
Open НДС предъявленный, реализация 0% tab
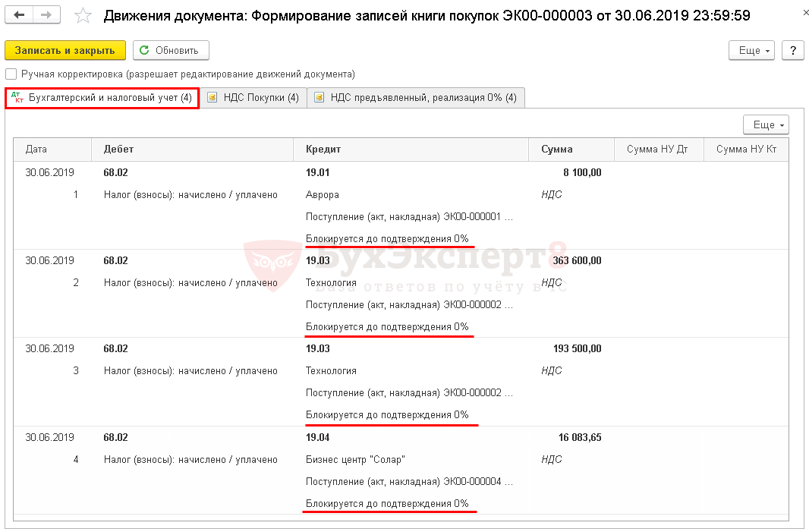(416, 98)
